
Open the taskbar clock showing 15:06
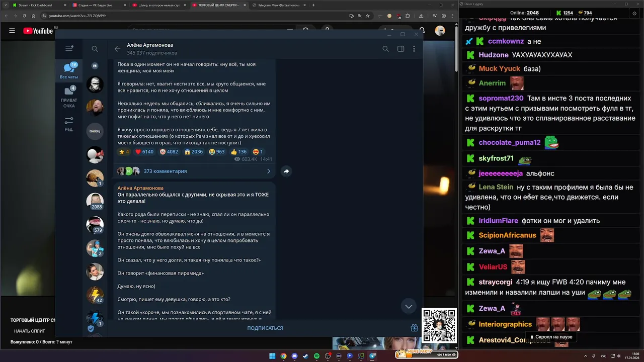[632, 356]
